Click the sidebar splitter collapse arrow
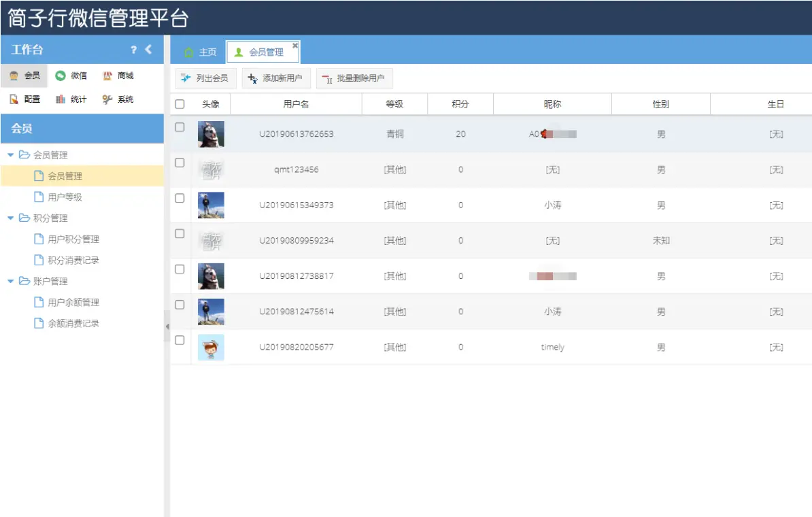 167,327
